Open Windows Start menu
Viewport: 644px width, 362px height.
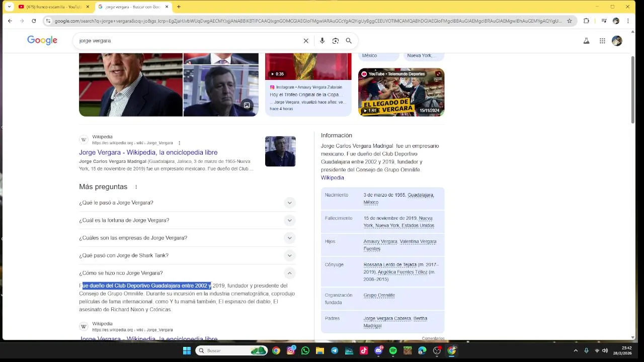187,350
